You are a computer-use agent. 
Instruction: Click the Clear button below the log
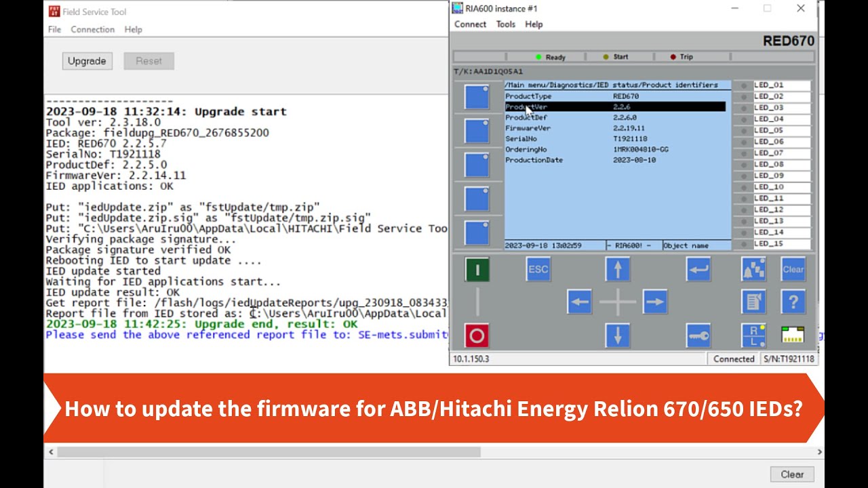(792, 474)
